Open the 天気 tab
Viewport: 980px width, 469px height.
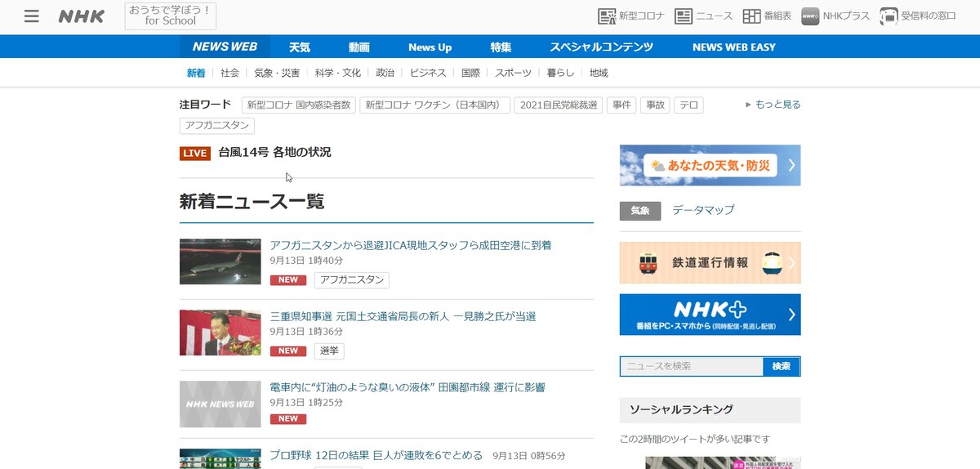[x=300, y=47]
